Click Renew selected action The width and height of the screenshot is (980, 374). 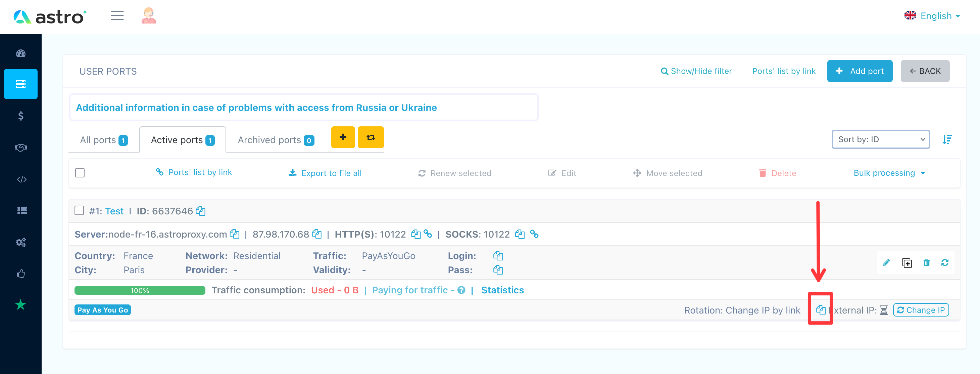pos(455,173)
